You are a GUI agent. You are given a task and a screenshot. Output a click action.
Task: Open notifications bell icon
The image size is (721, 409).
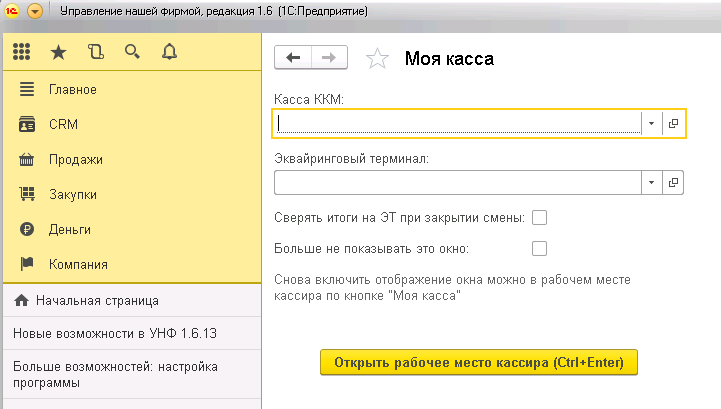(x=169, y=52)
